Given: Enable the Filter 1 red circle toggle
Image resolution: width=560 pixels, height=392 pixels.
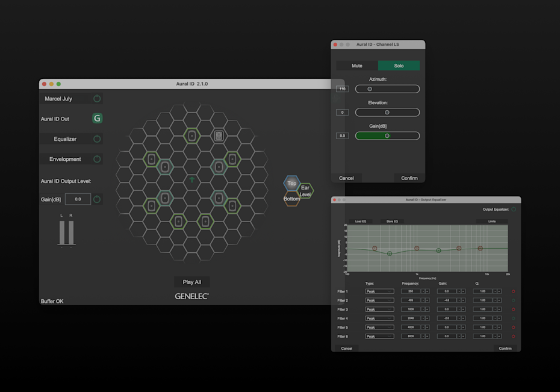Looking at the screenshot, I should tap(513, 291).
